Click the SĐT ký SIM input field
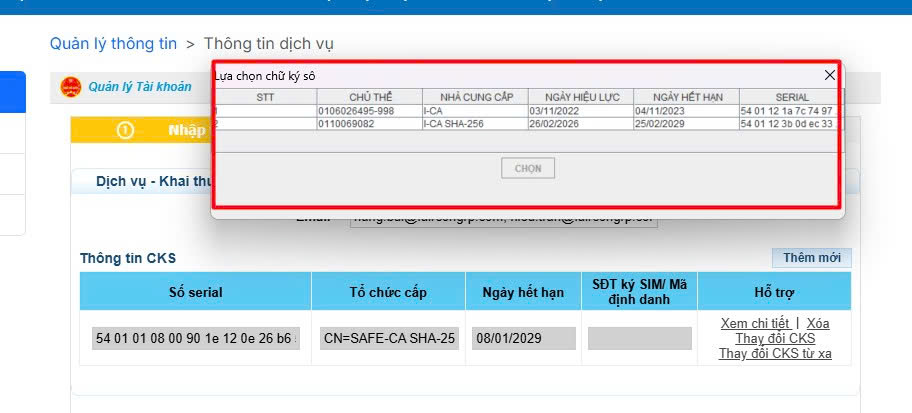Screen dimensions: 912x413 (640, 339)
